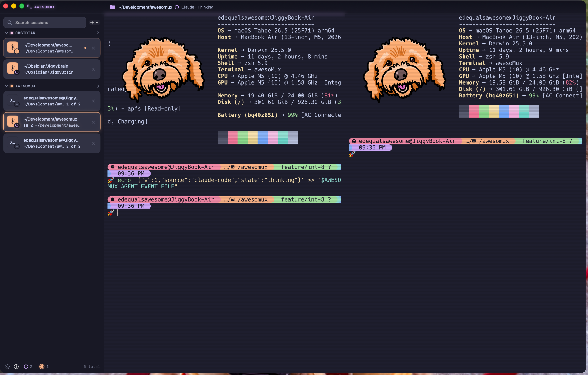The height and width of the screenshot is (375, 588).
Task: Select the first ~/Development/aweso... OBSIDIAN session
Action: pos(52,48)
